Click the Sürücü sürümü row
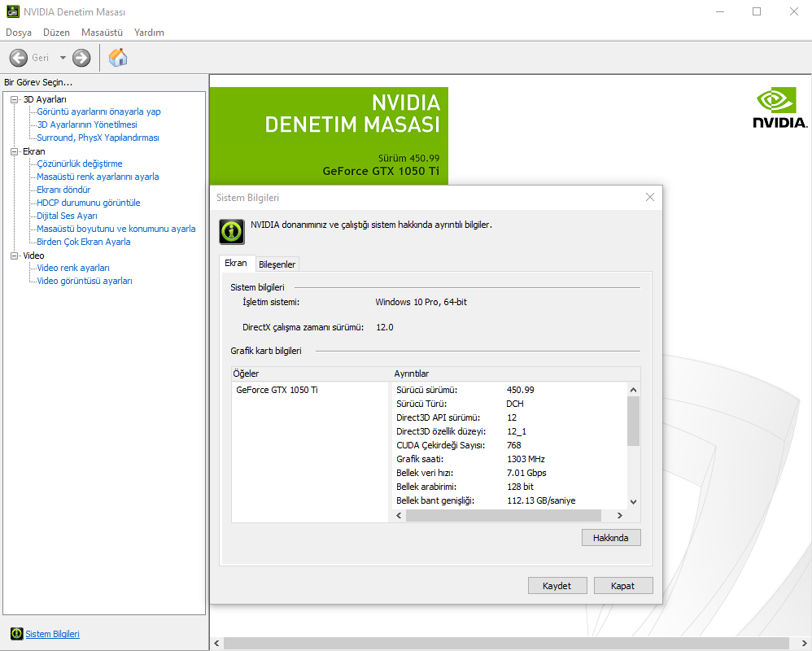This screenshot has width=812, height=651. [510, 390]
